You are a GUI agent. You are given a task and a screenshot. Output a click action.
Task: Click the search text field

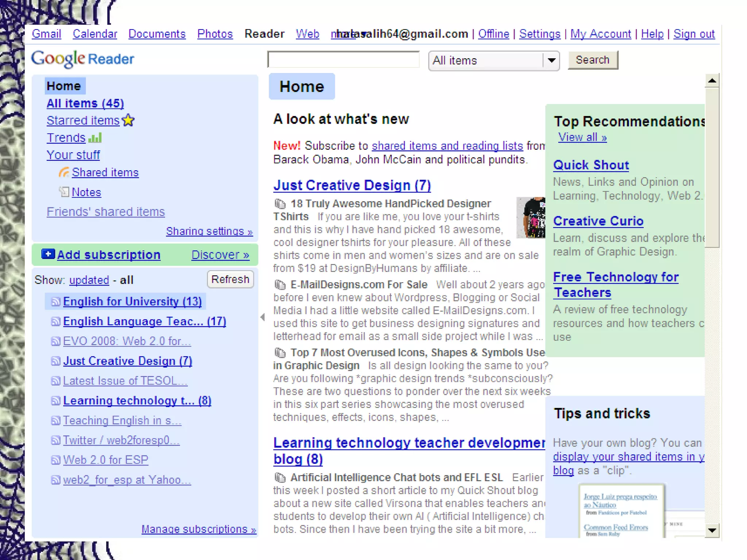pyautogui.click(x=343, y=59)
